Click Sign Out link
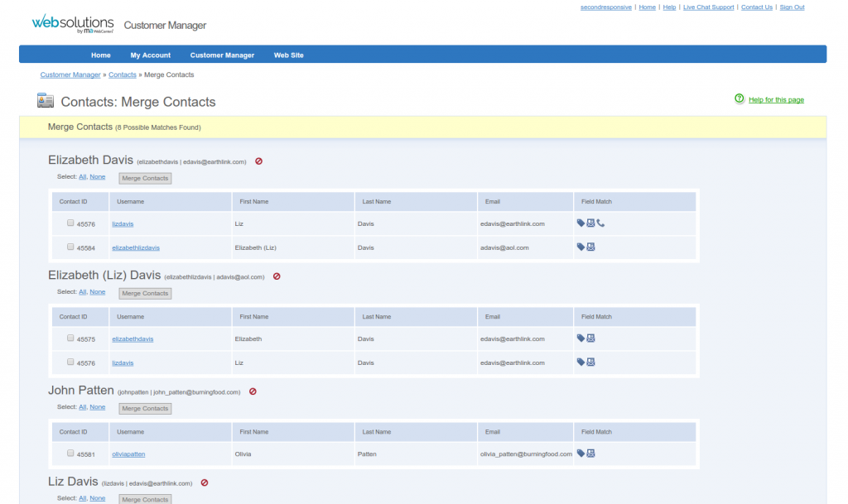This screenshot has width=848, height=504. [792, 7]
